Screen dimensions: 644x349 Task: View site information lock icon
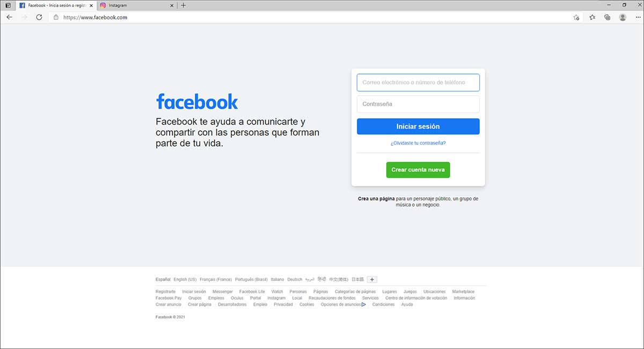(x=56, y=17)
